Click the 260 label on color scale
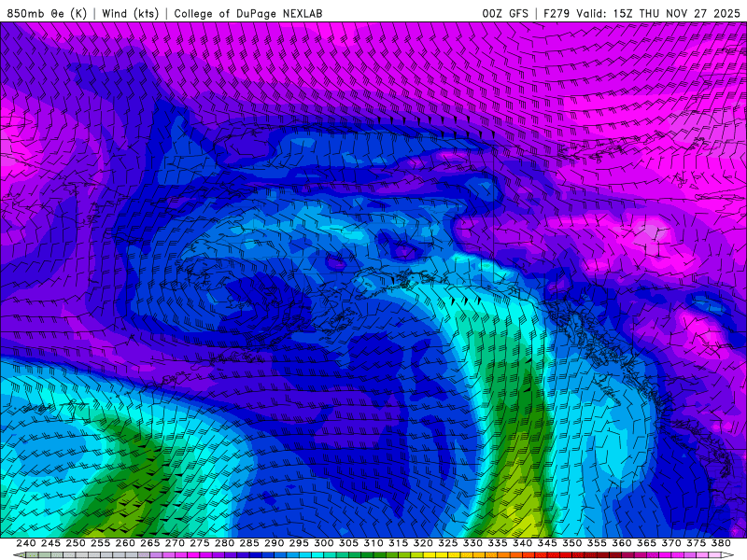Image resolution: width=747 pixels, height=560 pixels. pyautogui.click(x=125, y=543)
